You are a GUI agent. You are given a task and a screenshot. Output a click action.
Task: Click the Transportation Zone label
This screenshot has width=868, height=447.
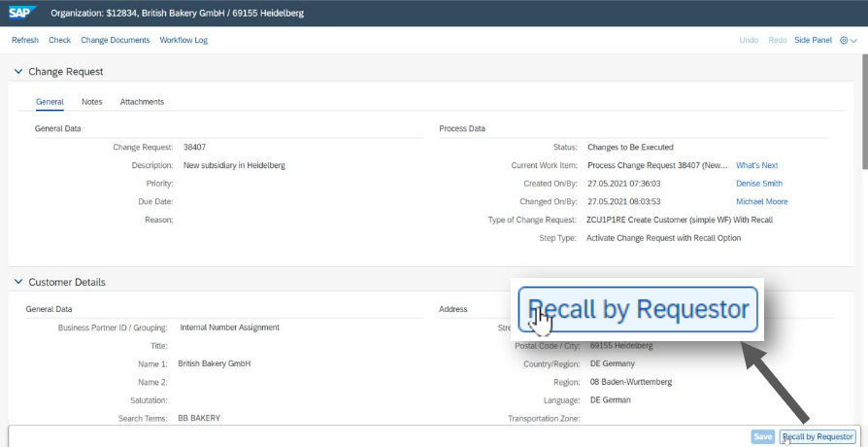click(544, 419)
